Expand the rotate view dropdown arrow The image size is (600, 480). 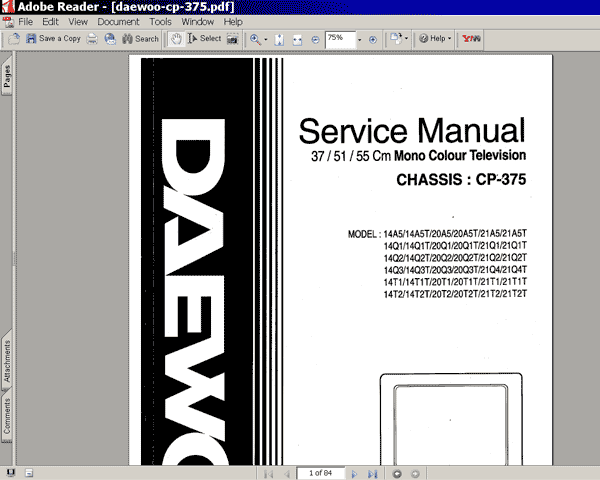click(406, 39)
